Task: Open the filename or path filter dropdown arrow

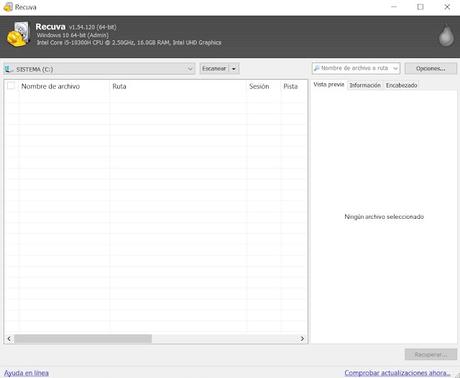Action: tap(395, 68)
